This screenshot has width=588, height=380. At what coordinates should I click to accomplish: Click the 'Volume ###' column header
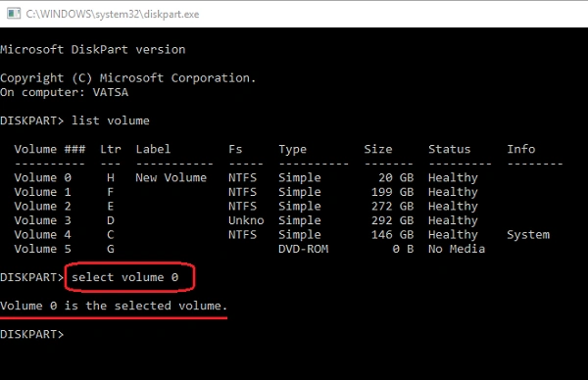tap(50, 149)
